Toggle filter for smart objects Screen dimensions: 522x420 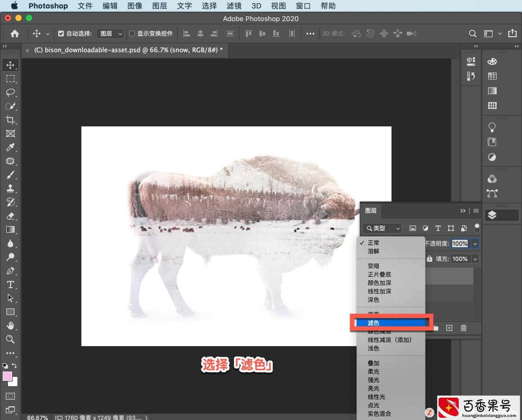(x=464, y=228)
